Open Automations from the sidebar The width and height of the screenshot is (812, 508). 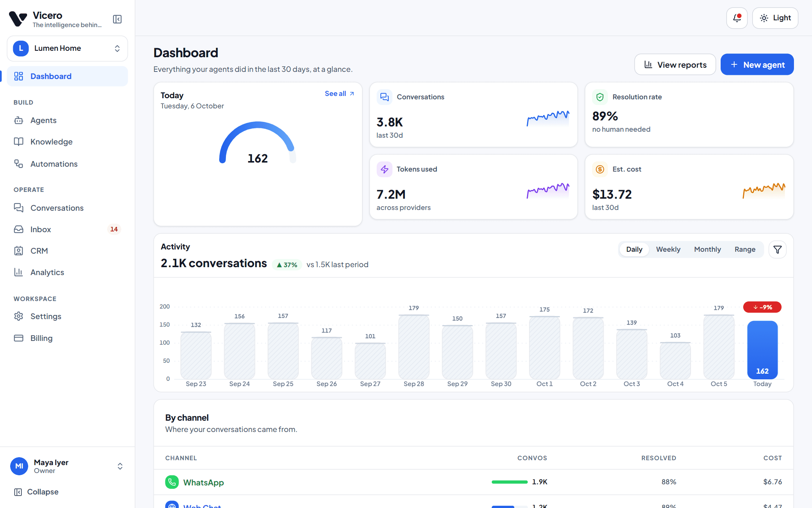pyautogui.click(x=67, y=164)
